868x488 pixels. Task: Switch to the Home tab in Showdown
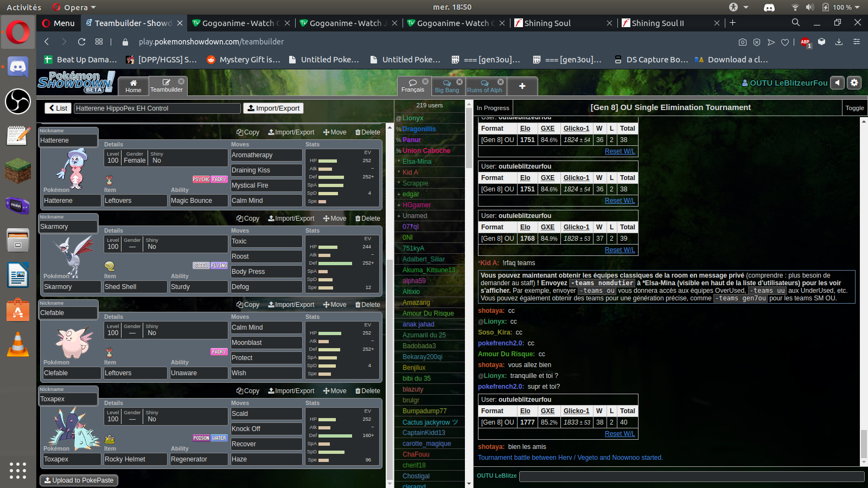pyautogui.click(x=133, y=86)
